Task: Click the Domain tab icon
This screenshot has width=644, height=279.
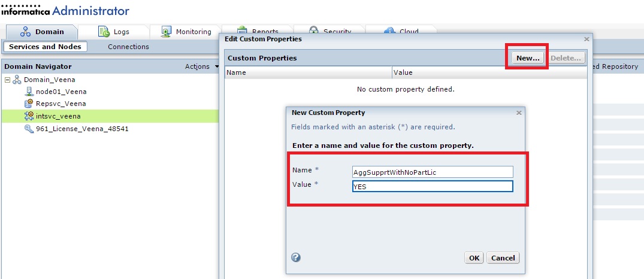Action: [x=26, y=32]
